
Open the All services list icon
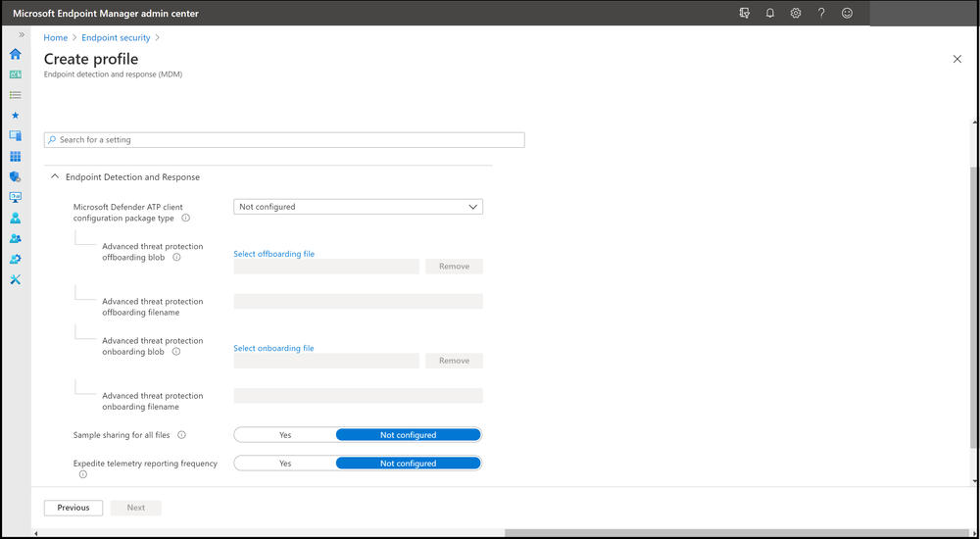(x=16, y=95)
